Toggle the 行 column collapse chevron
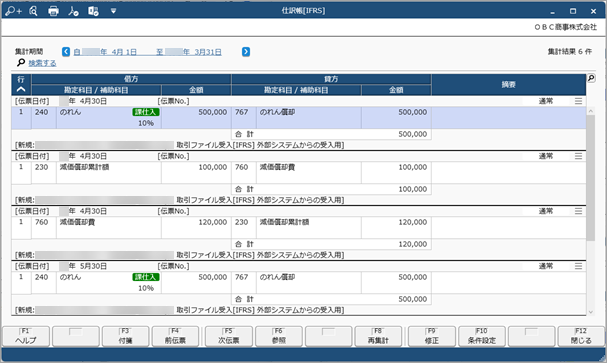Image resolution: width=607 pixels, height=363 pixels. pos(21,89)
